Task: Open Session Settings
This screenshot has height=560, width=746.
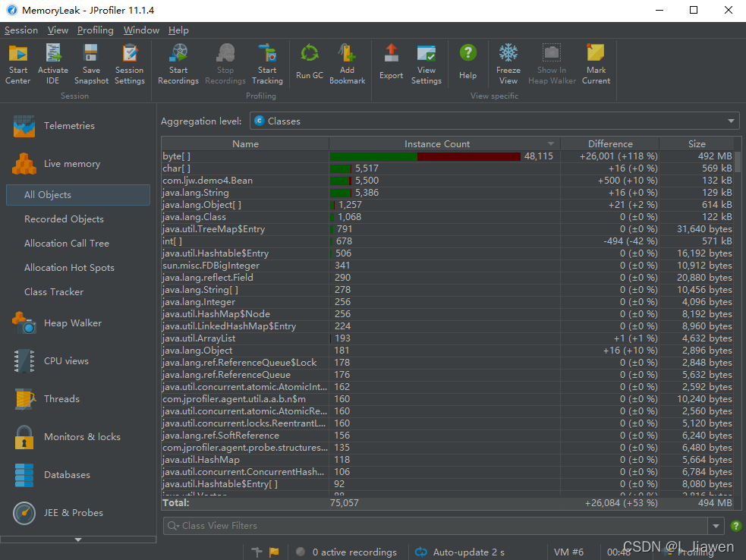Action: point(130,64)
